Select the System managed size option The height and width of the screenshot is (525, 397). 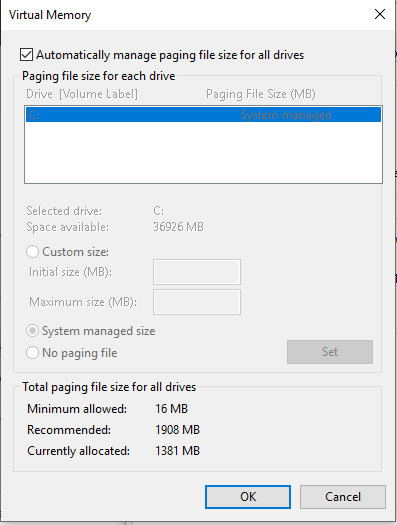[x=32, y=331]
